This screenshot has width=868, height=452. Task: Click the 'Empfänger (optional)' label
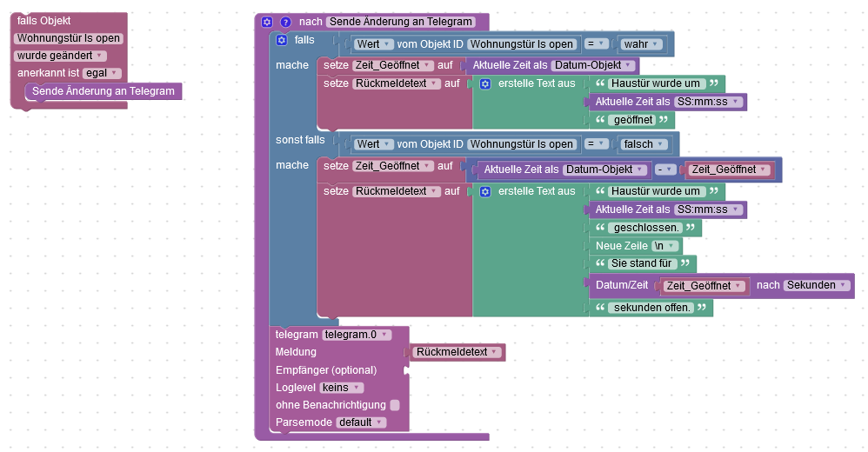326,370
